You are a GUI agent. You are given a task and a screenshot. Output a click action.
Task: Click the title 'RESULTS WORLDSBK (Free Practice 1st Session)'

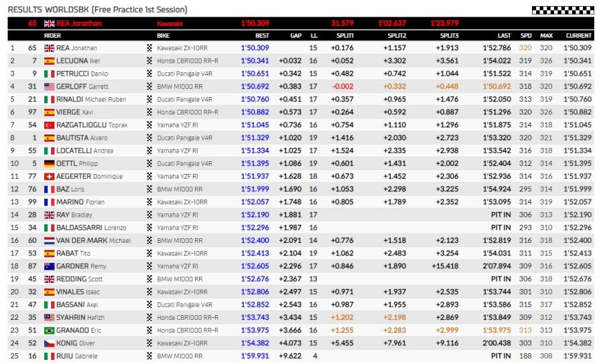(x=98, y=9)
